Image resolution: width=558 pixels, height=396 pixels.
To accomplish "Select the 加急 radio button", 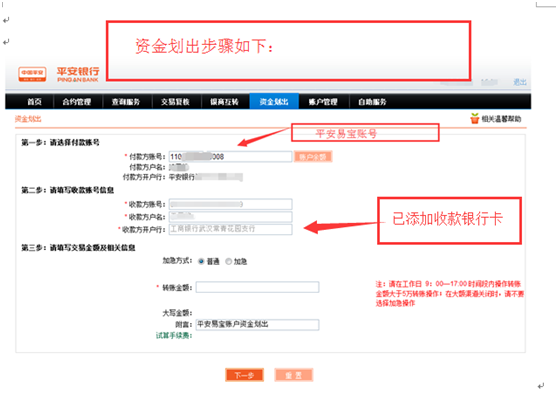I will 228,262.
